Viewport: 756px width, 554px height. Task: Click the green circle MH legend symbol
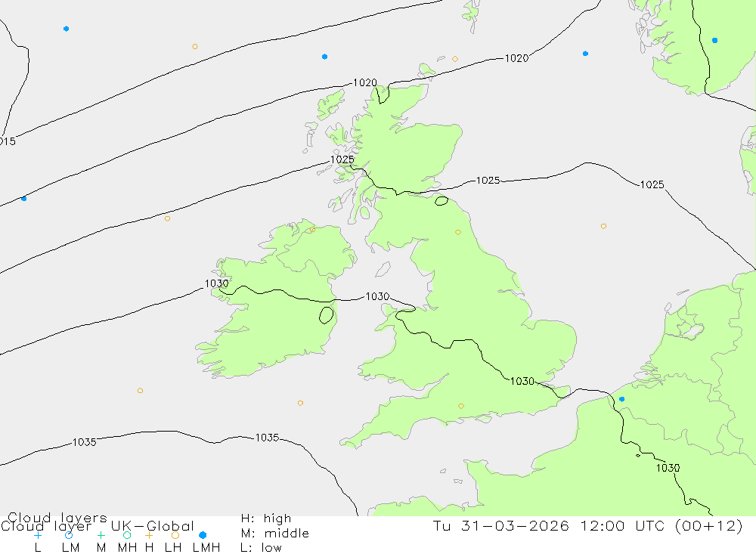click(127, 535)
